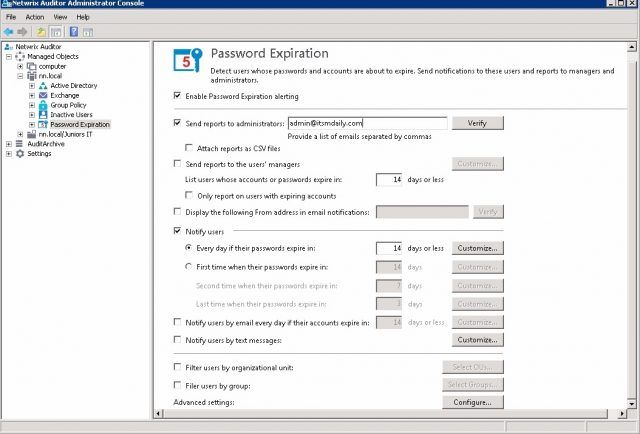
Task: Select Every day if passwords expire radio
Action: click(x=188, y=248)
